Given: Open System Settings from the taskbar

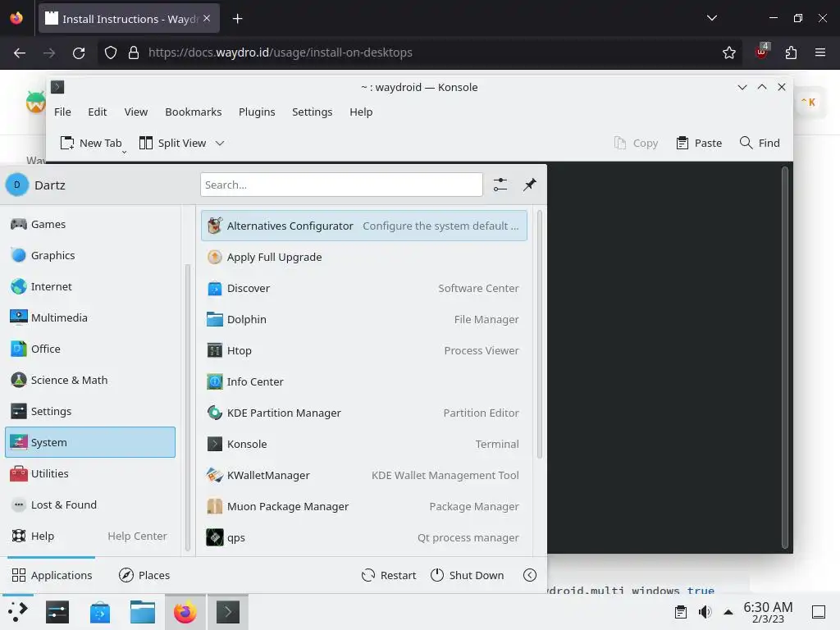Looking at the screenshot, I should pyautogui.click(x=57, y=612).
